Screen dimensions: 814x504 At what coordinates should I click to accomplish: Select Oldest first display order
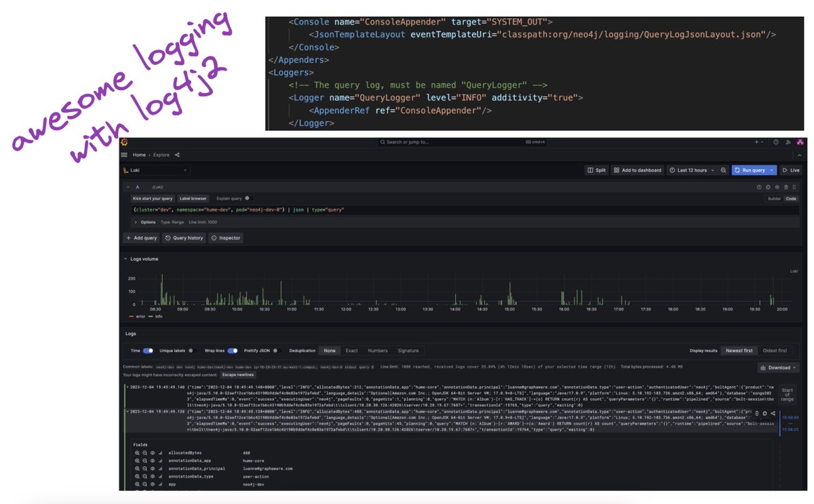tap(775, 351)
